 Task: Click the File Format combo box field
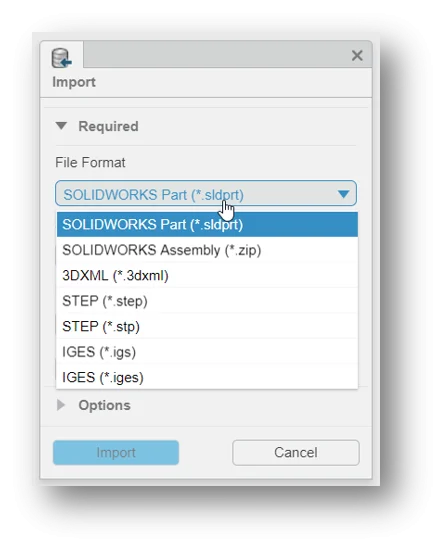click(x=206, y=193)
